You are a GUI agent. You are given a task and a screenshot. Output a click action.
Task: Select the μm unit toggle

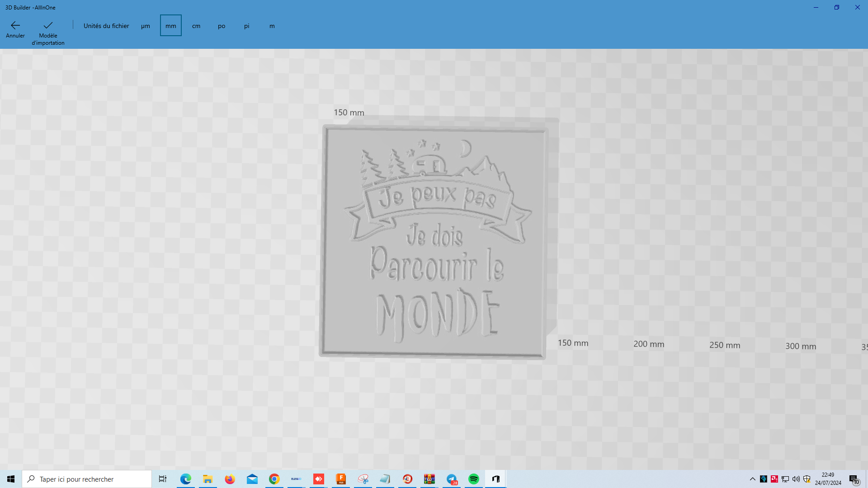tap(146, 26)
